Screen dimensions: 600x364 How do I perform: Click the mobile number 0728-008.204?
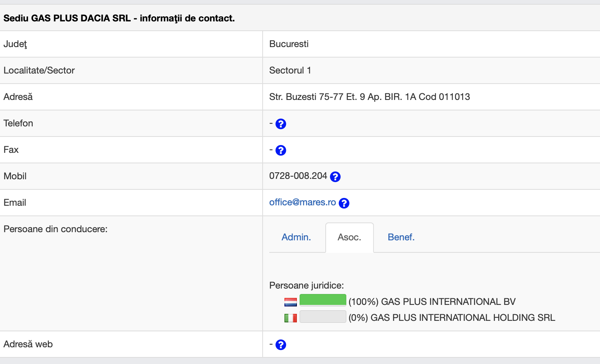298,176
